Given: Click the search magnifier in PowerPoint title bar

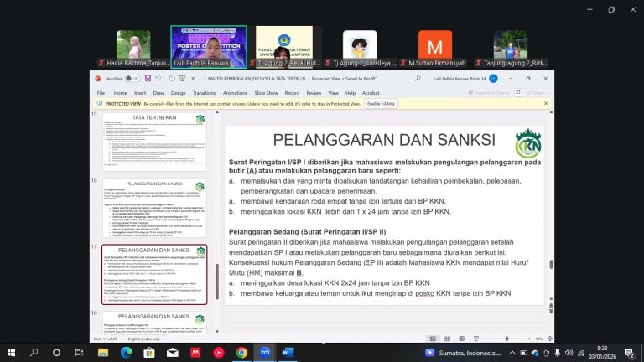Looking at the screenshot, I should click(417, 77).
